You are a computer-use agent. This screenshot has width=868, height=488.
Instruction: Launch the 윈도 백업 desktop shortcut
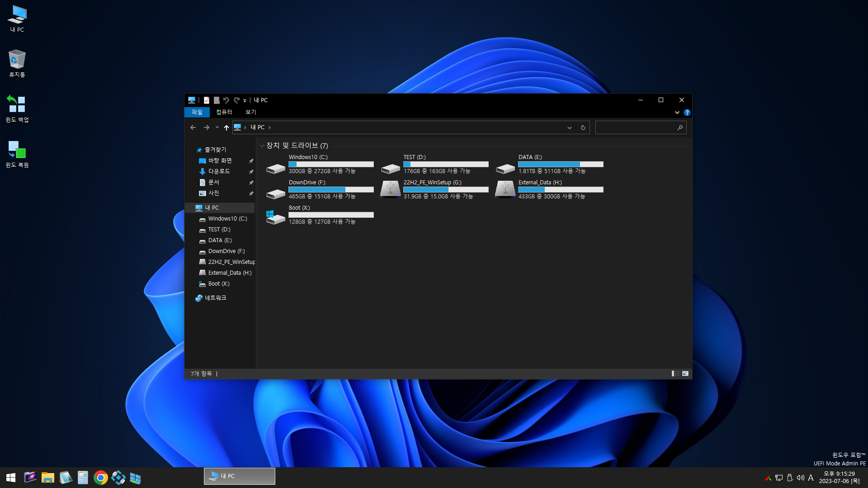(x=17, y=109)
